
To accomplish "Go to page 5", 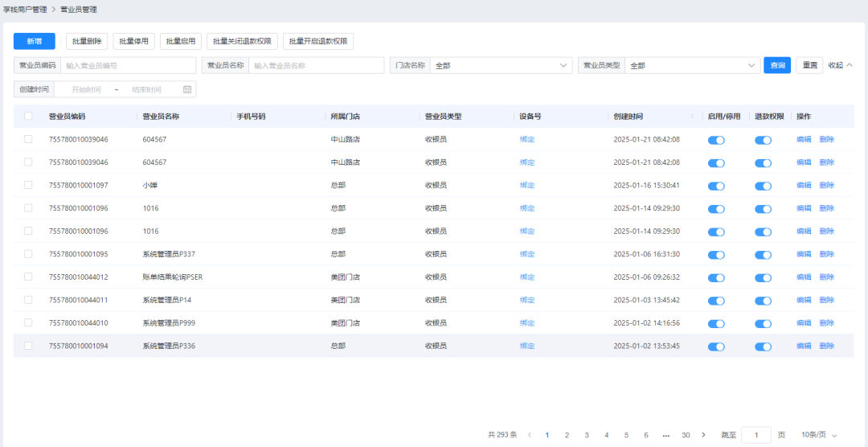I will click(x=626, y=435).
